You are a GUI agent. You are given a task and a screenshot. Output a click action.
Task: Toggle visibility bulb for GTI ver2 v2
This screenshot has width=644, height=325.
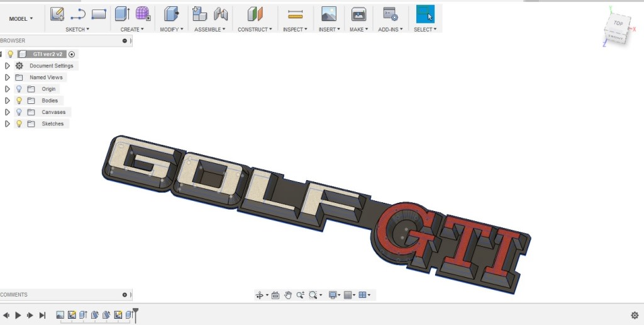pos(11,54)
